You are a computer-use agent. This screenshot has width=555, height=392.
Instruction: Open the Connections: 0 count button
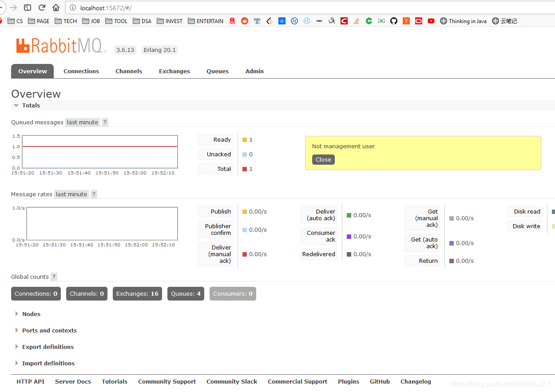36,293
